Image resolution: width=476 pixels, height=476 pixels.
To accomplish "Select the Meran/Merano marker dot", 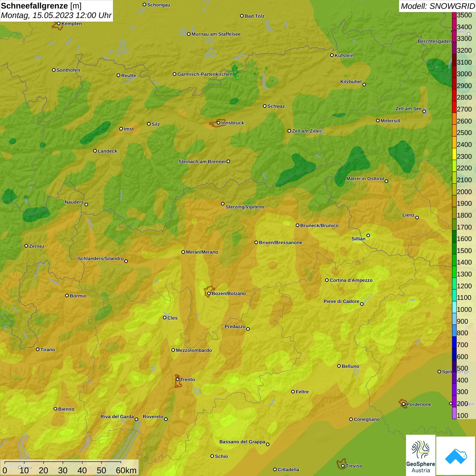I will click(183, 252).
